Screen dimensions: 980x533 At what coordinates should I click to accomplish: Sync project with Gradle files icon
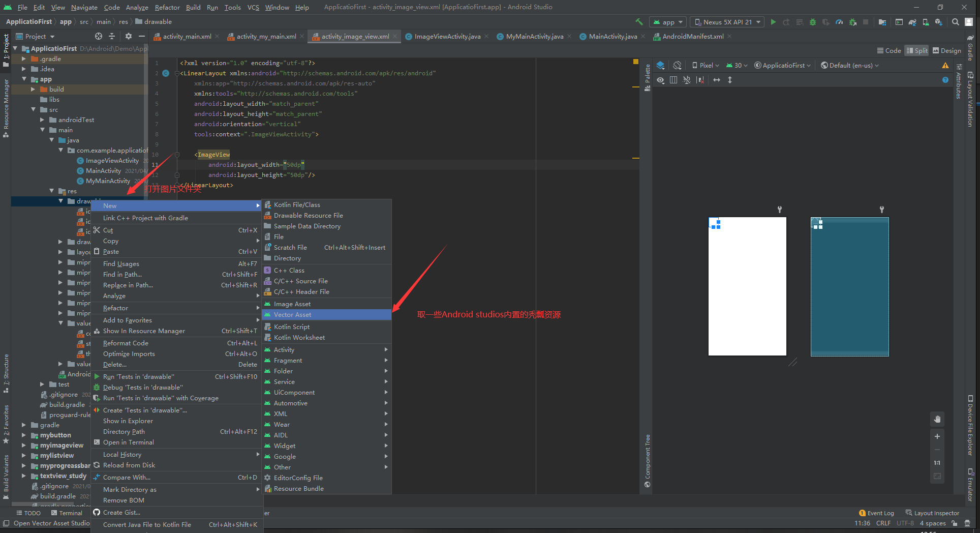point(912,22)
